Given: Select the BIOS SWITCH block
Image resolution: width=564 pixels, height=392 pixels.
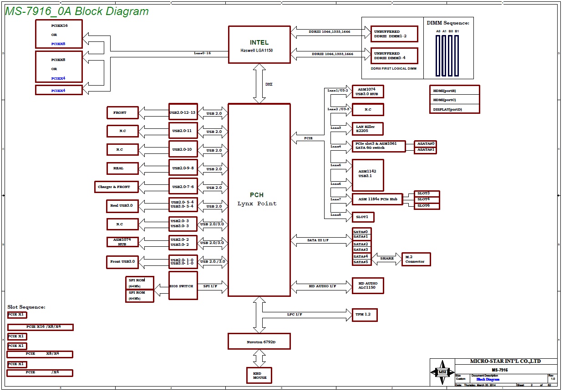Looking at the screenshot, I should click(183, 286).
